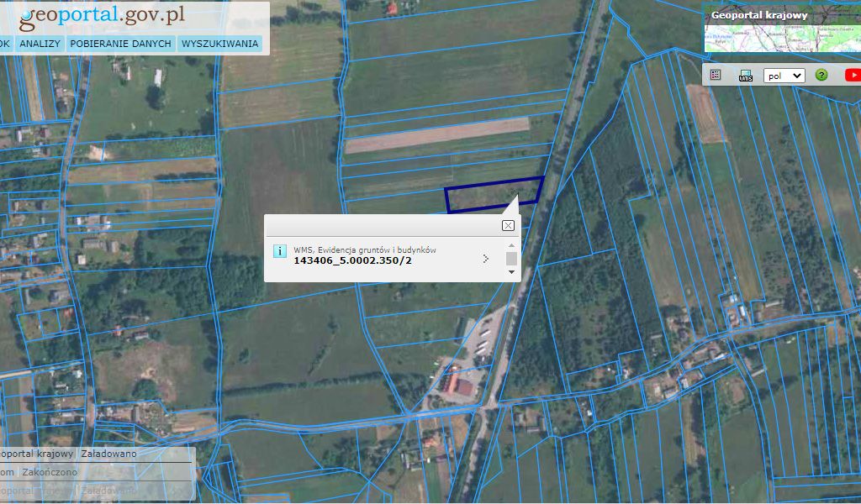This screenshot has width=861, height=504.
Task: Click the red YouTube icon
Action: 853,75
